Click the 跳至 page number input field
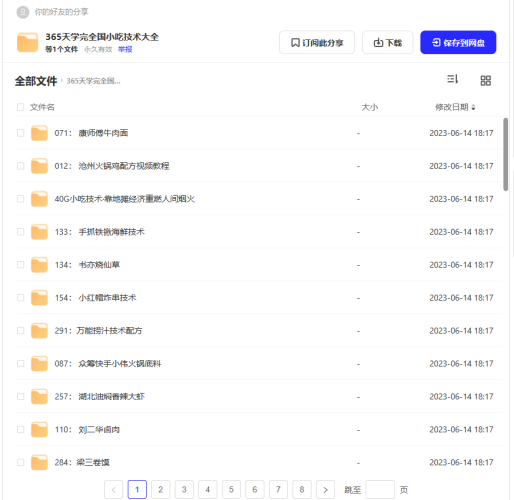This screenshot has height=500, width=514. (380, 490)
